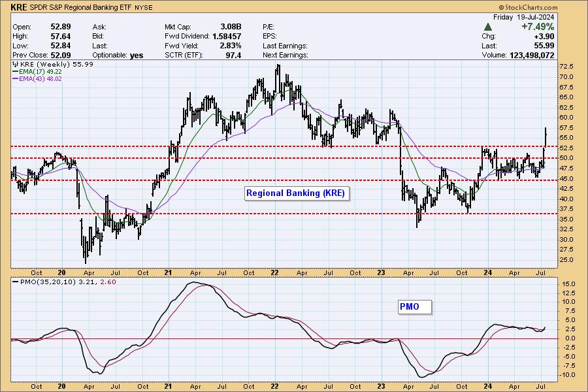Click the weekly bar icon beside KRE legend
The height and width of the screenshot is (392, 588).
16,64
